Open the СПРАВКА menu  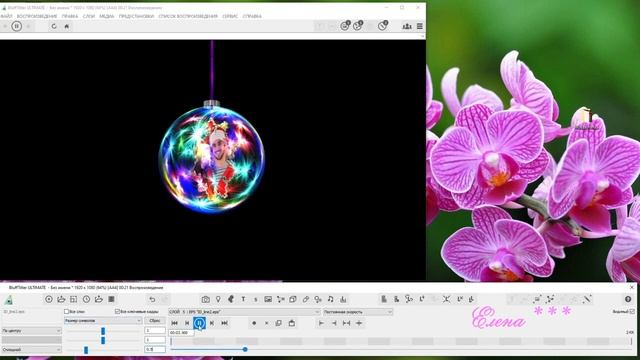252,16
